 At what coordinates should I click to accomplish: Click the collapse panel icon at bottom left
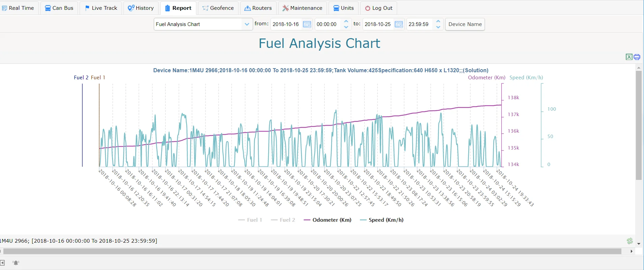pyautogui.click(x=2, y=263)
